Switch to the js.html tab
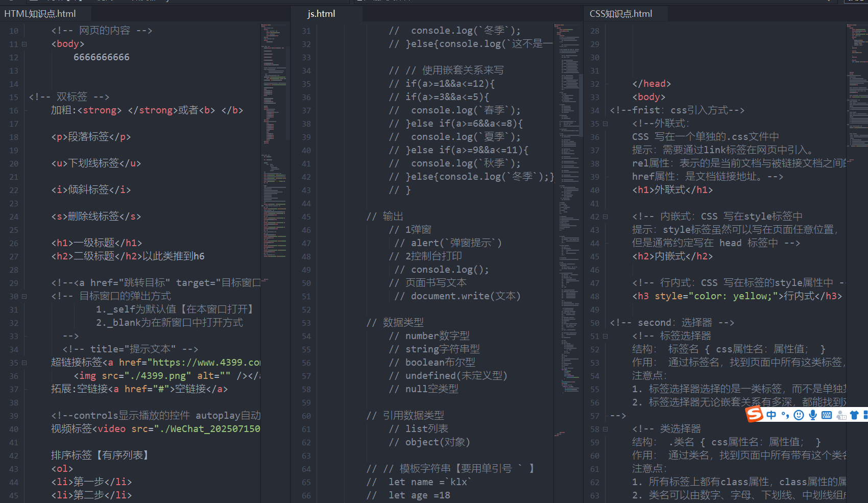The width and height of the screenshot is (868, 503). tap(321, 14)
